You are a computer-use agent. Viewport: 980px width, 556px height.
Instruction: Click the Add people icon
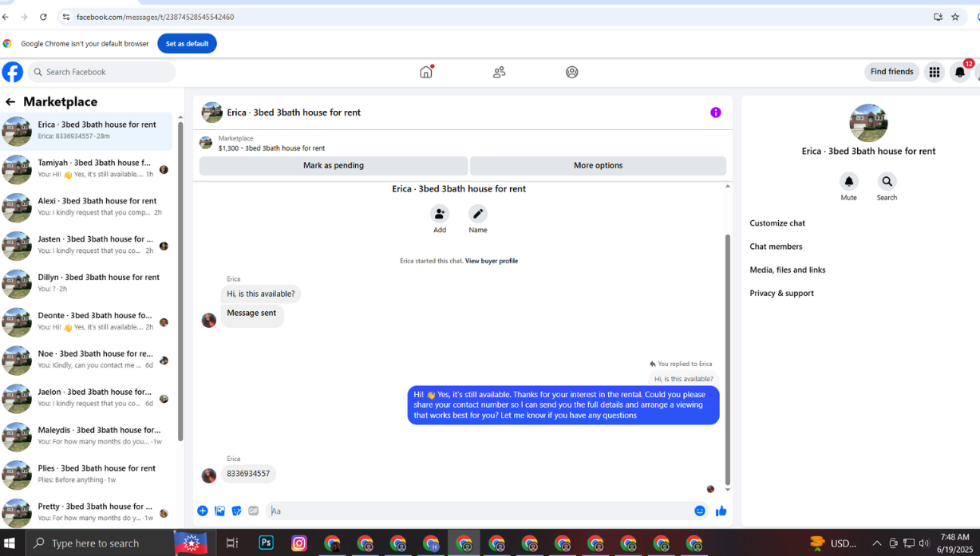(440, 214)
